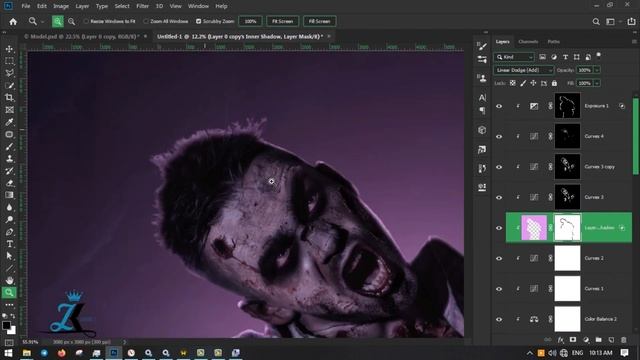The width and height of the screenshot is (640, 360).
Task: Click the Share icon at top right
Action: click(631, 22)
